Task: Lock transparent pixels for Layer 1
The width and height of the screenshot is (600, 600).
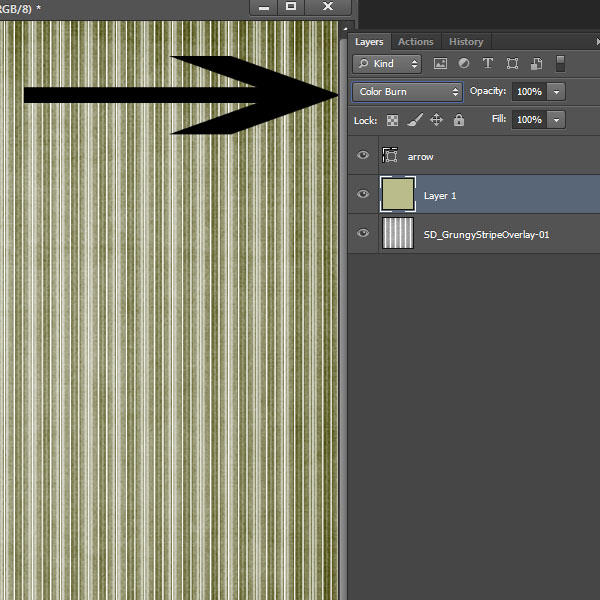Action: click(392, 120)
